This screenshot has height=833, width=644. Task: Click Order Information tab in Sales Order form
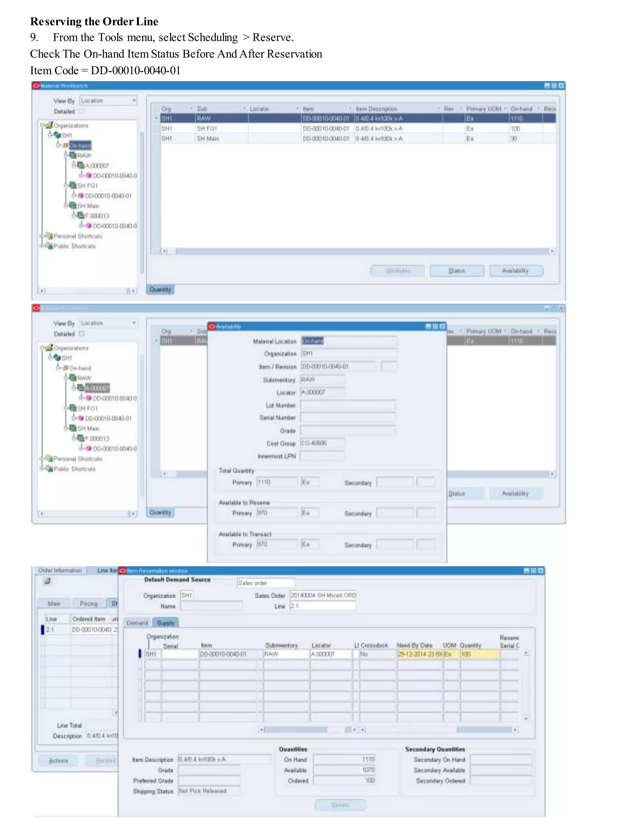tap(60, 570)
